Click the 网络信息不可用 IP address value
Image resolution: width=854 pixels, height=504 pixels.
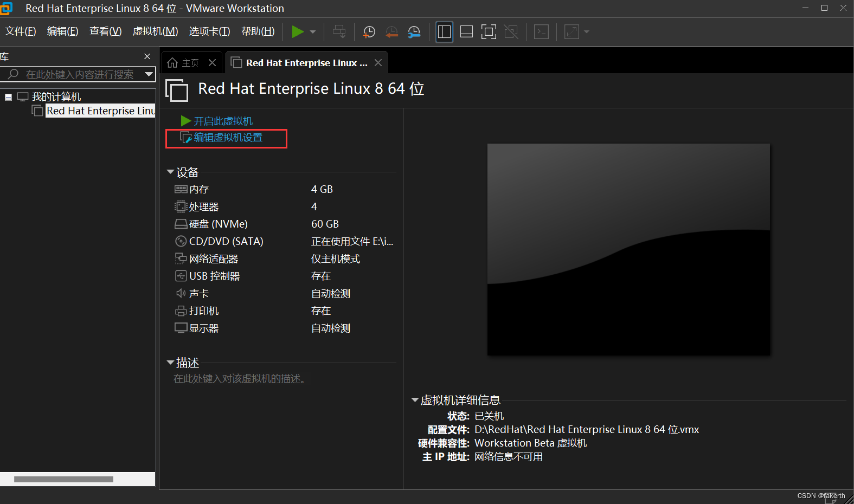click(509, 456)
